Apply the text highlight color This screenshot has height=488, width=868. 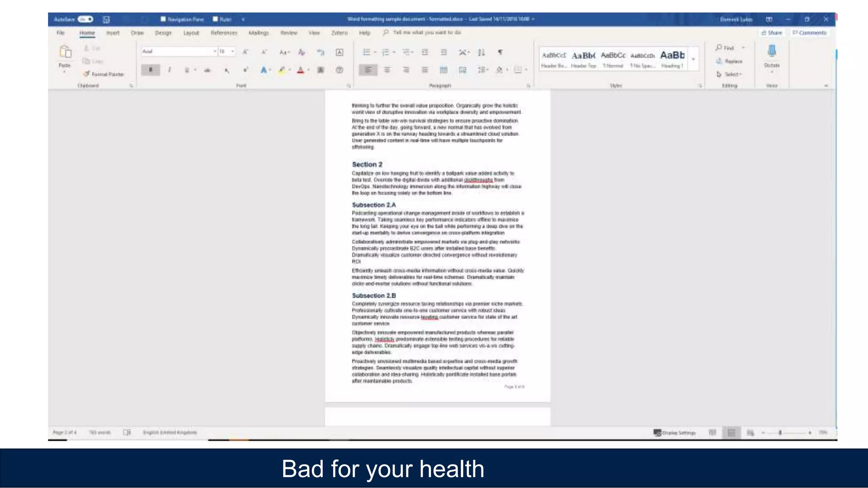pyautogui.click(x=282, y=70)
